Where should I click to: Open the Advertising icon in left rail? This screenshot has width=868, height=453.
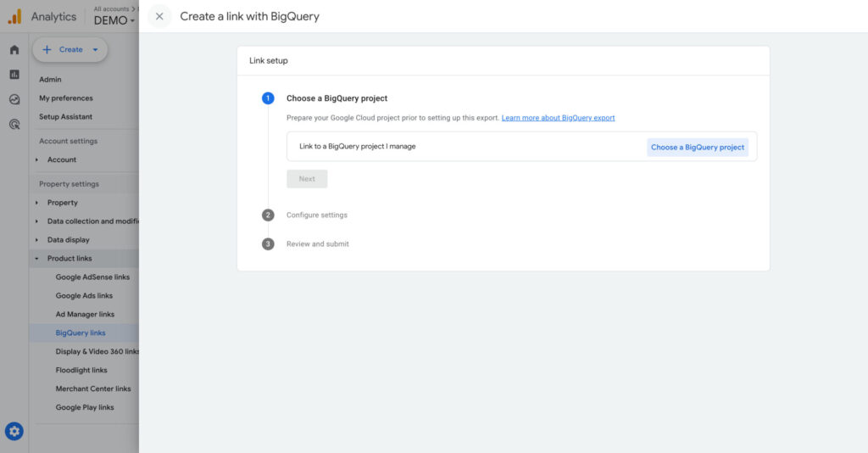(x=14, y=124)
